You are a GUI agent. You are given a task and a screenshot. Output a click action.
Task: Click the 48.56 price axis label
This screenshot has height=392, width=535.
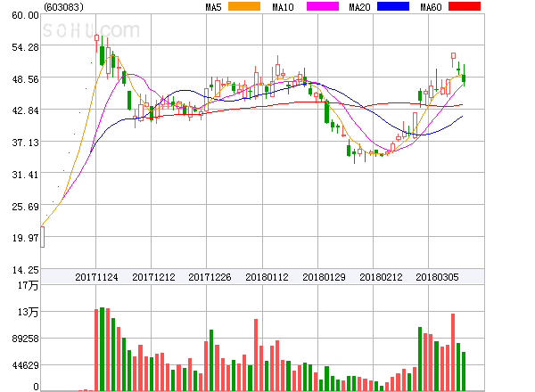click(x=25, y=79)
